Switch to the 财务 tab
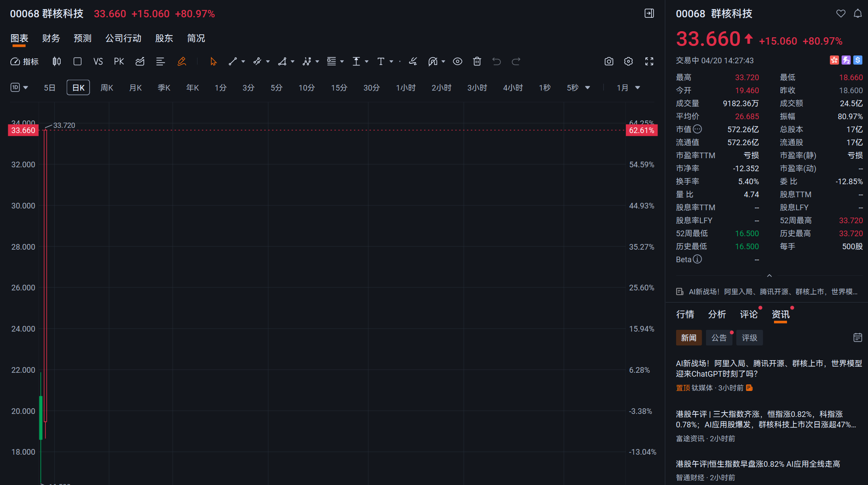The image size is (868, 485). (51, 39)
